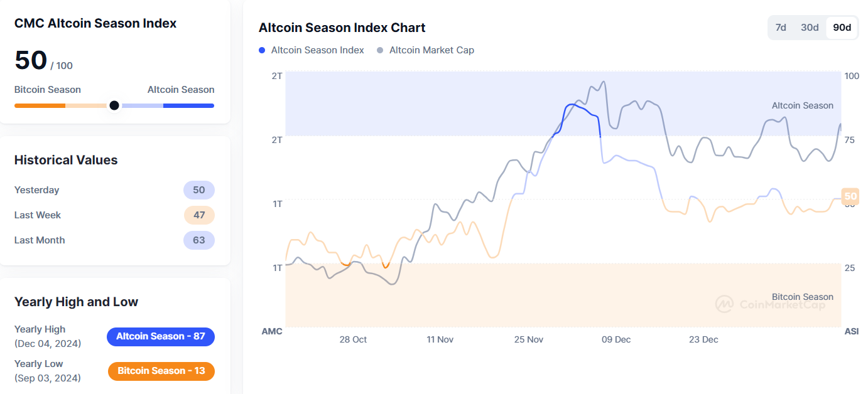Click the black knob on the season slider
868x394 pixels.
(114, 105)
